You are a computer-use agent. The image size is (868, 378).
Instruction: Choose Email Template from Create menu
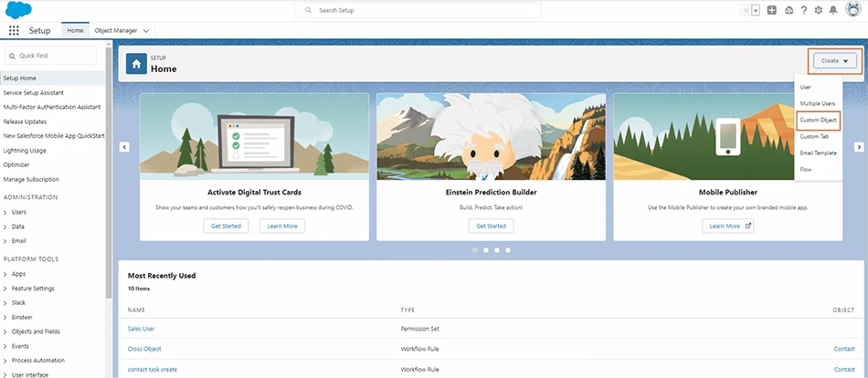818,152
